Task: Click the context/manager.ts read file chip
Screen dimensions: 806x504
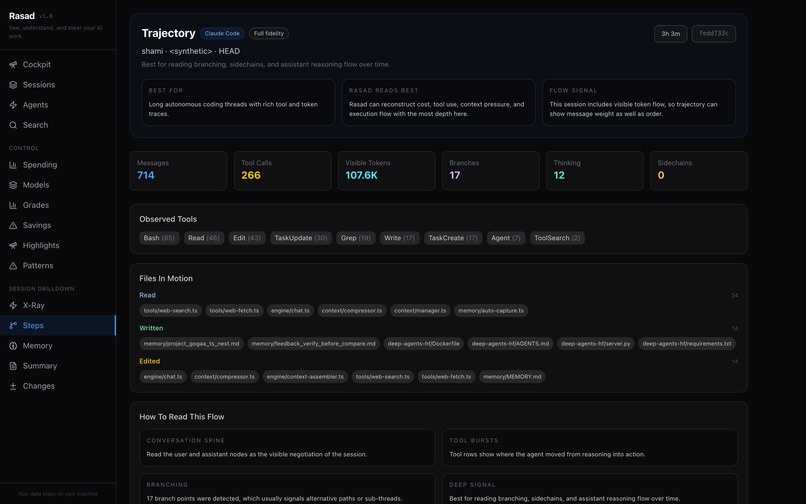Action: point(420,311)
